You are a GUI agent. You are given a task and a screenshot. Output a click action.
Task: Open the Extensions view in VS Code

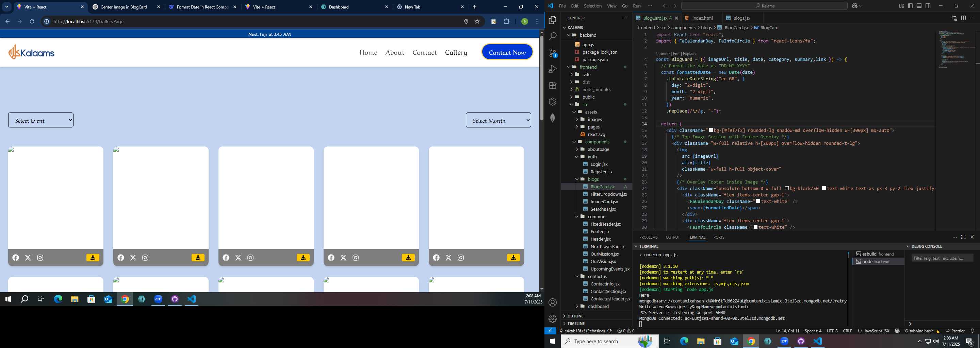pyautogui.click(x=552, y=86)
